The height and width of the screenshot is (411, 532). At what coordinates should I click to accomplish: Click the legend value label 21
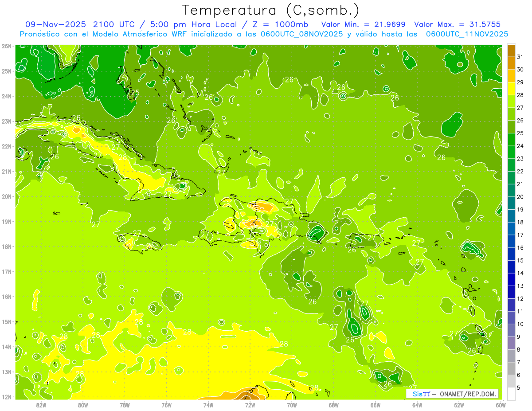(x=520, y=184)
